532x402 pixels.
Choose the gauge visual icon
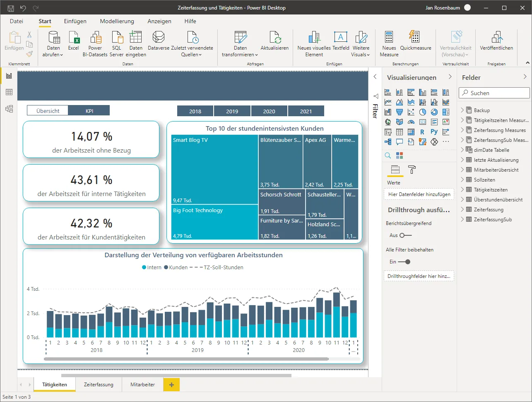pyautogui.click(x=411, y=122)
